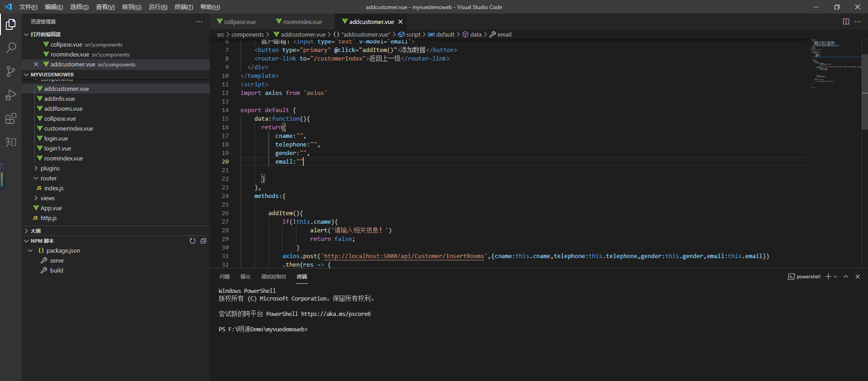Click the wrench icon beside serve script
The height and width of the screenshot is (381, 868).
click(x=44, y=260)
